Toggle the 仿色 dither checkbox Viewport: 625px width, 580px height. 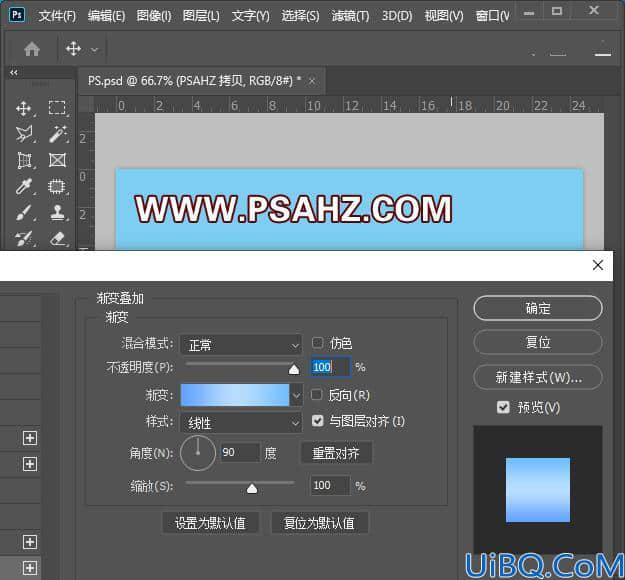pyautogui.click(x=317, y=342)
